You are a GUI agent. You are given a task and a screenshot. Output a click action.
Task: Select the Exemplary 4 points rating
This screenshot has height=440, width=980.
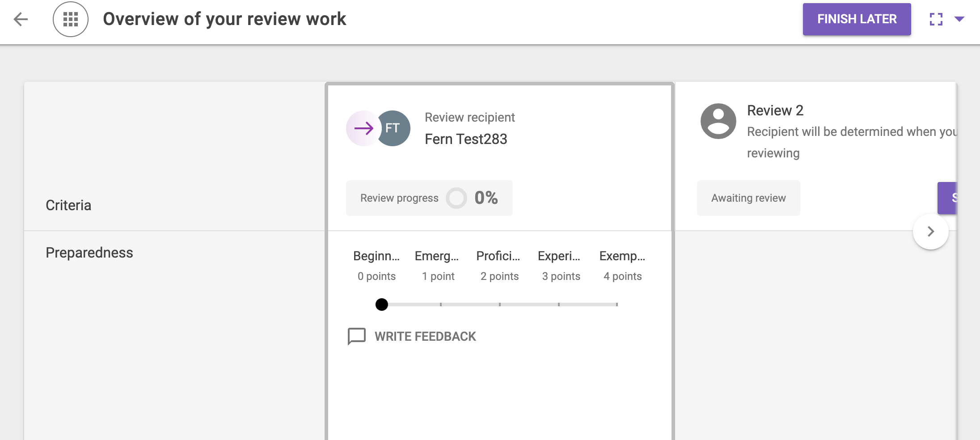click(x=622, y=265)
